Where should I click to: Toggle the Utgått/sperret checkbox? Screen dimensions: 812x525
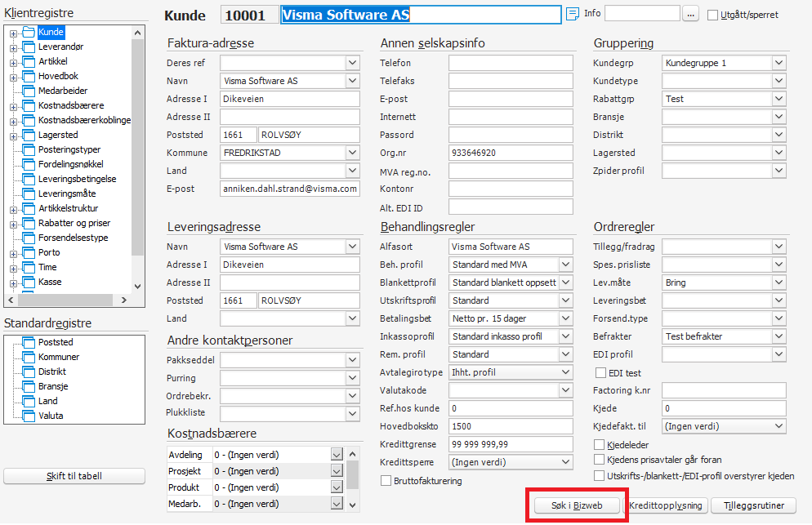coord(712,15)
